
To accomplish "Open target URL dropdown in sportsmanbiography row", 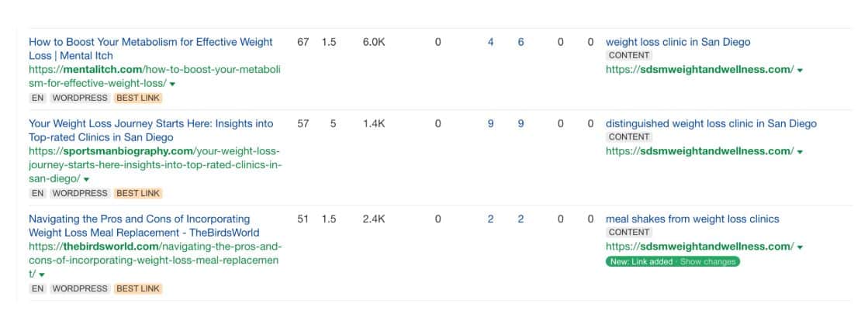I will point(800,152).
